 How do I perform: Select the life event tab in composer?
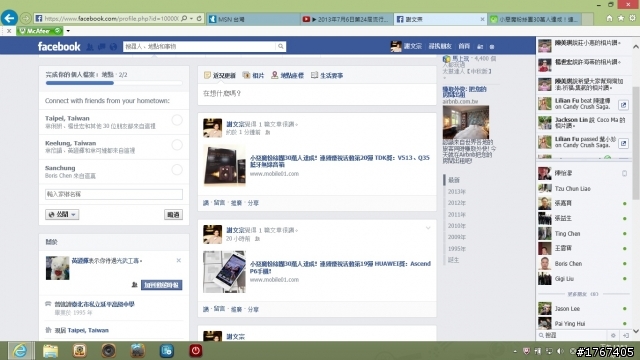pyautogui.click(x=327, y=76)
